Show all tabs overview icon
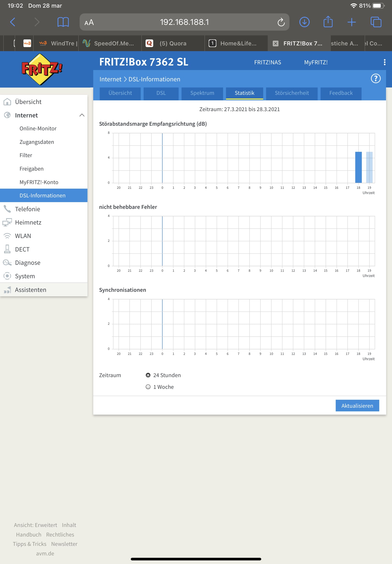392x564 pixels. 376,22
